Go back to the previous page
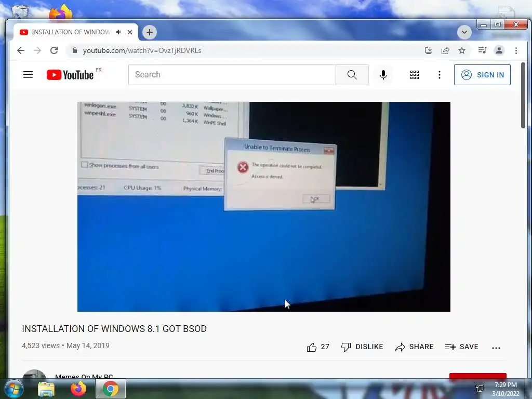This screenshot has width=532, height=399. coord(21,50)
